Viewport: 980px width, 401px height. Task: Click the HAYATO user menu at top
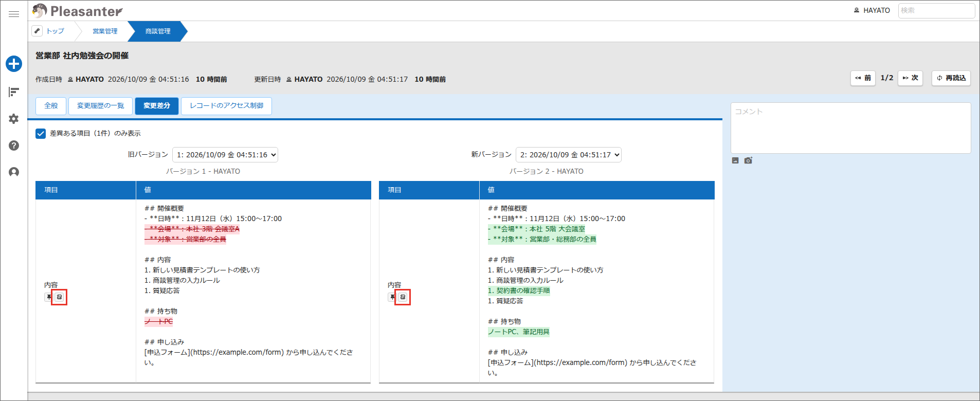coord(872,10)
